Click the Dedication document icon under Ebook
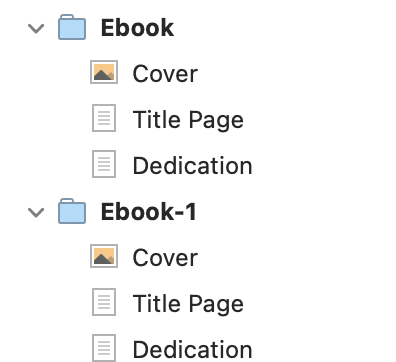 coord(104,164)
